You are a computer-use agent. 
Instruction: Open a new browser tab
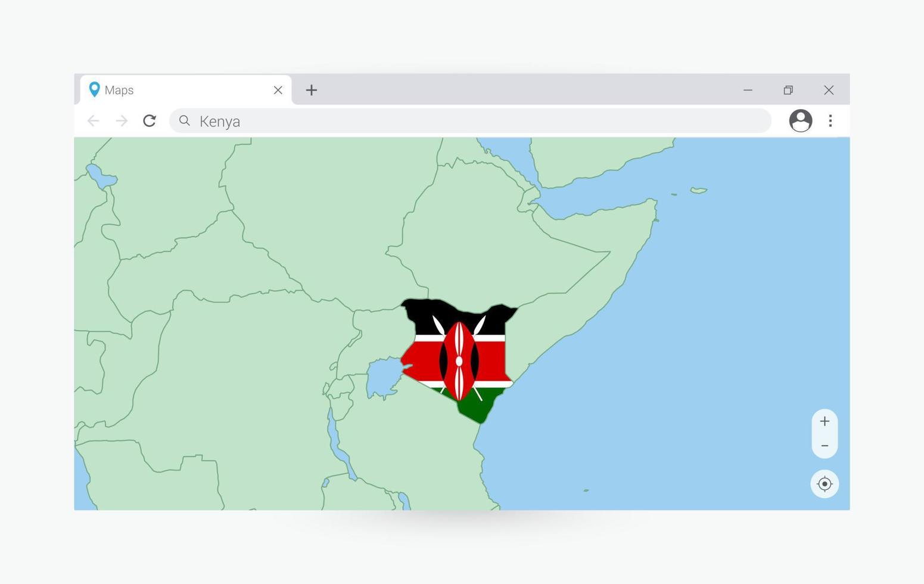[x=311, y=90]
